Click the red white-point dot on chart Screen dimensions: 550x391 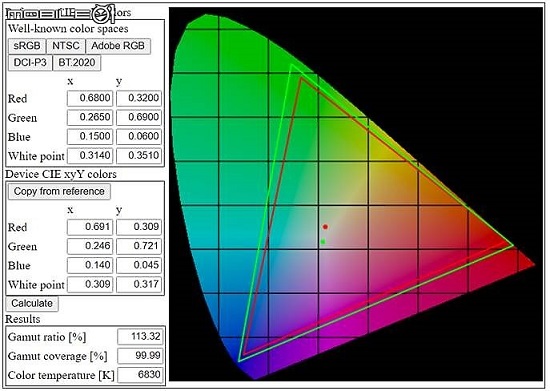(325, 227)
